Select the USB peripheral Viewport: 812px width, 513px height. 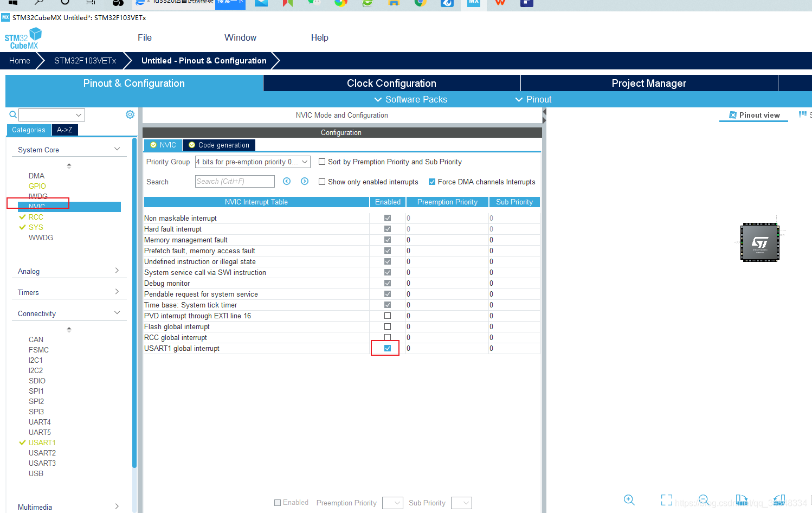(x=36, y=473)
